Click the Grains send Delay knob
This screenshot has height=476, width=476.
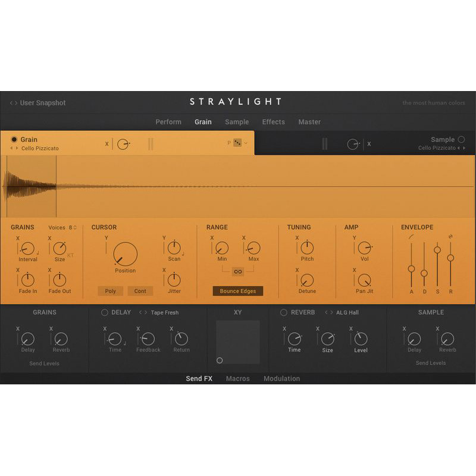click(28, 339)
